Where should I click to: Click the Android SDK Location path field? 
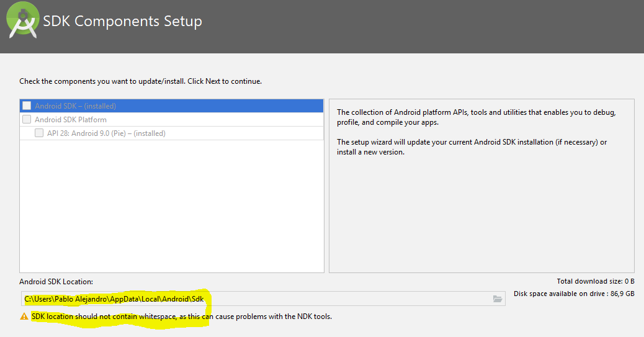263,299
